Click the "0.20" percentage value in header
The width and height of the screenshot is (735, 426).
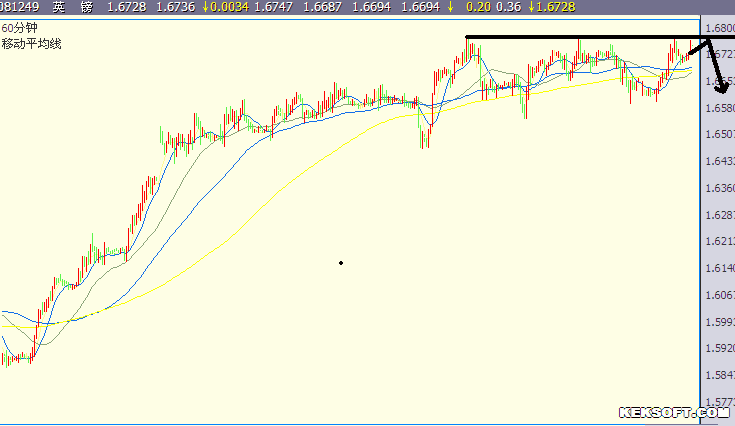478,7
